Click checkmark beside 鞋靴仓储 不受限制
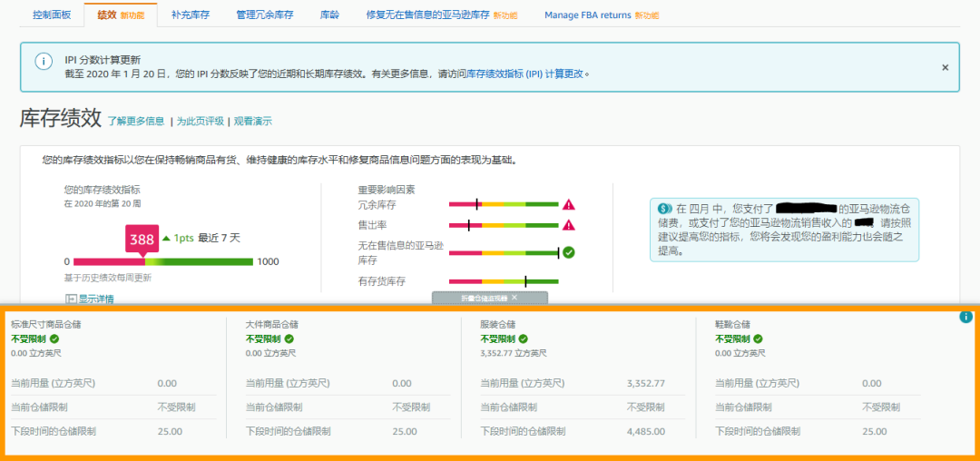 758,338
